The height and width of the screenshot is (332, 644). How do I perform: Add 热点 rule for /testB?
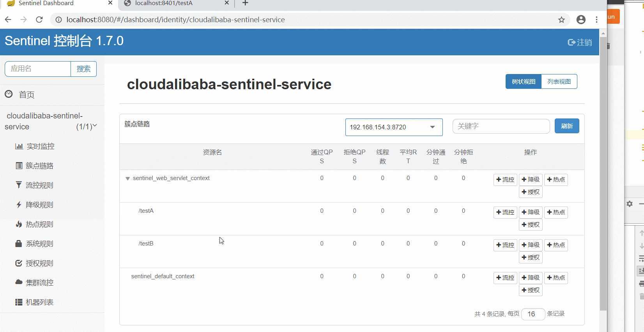point(556,245)
